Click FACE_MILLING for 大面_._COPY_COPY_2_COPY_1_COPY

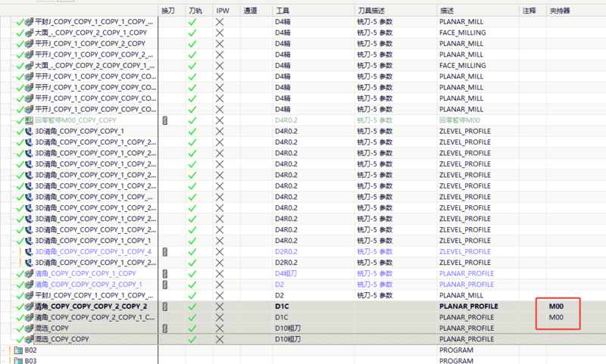(x=463, y=33)
